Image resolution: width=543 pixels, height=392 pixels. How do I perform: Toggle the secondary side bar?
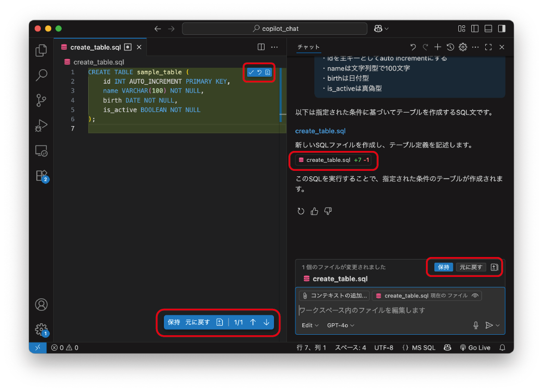(x=502, y=29)
